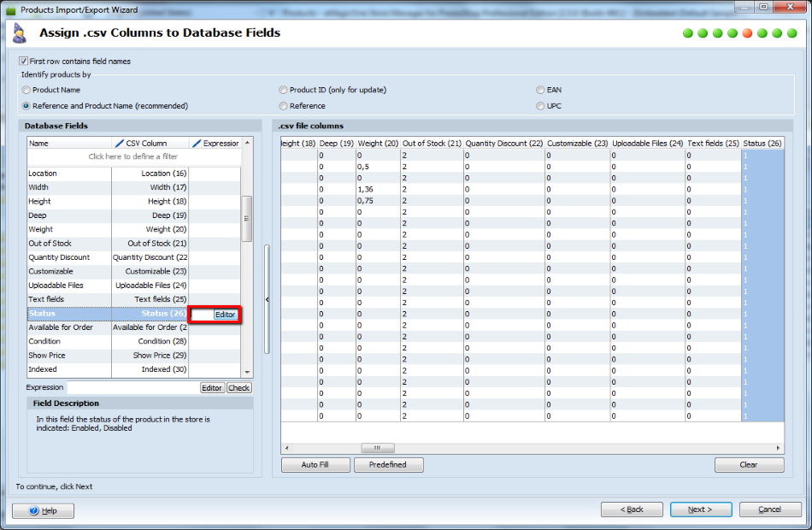This screenshot has width=812, height=530.
Task: Select the 'Product Name' radio option
Action: tap(26, 90)
